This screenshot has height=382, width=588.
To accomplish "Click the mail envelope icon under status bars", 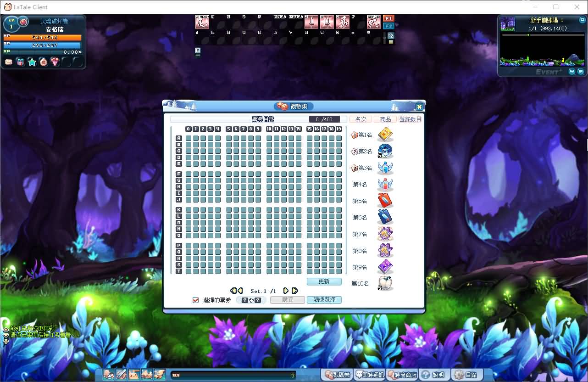I will click(x=9, y=62).
